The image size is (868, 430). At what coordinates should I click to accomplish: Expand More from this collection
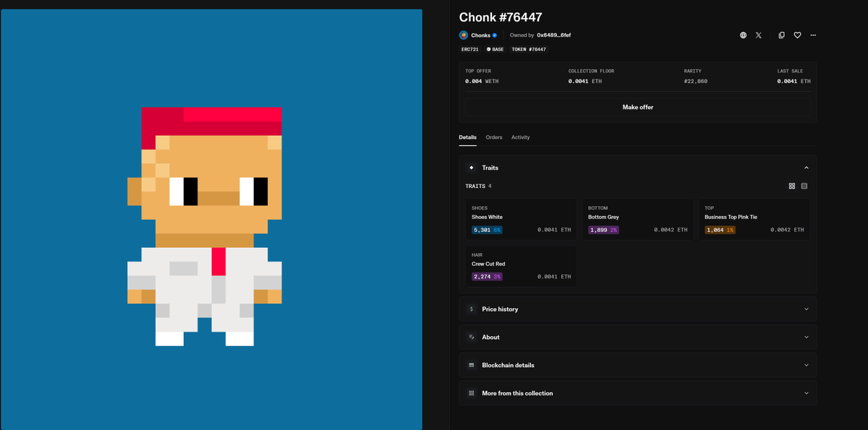tap(638, 393)
